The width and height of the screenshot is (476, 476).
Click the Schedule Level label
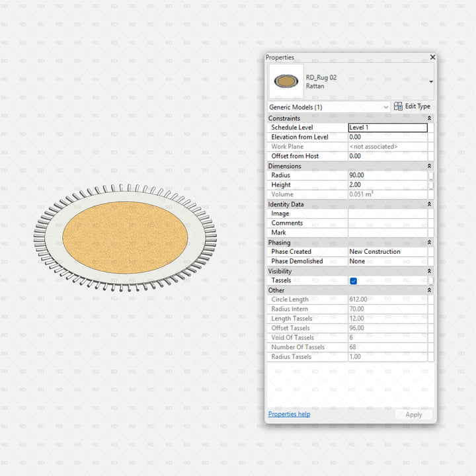point(292,128)
